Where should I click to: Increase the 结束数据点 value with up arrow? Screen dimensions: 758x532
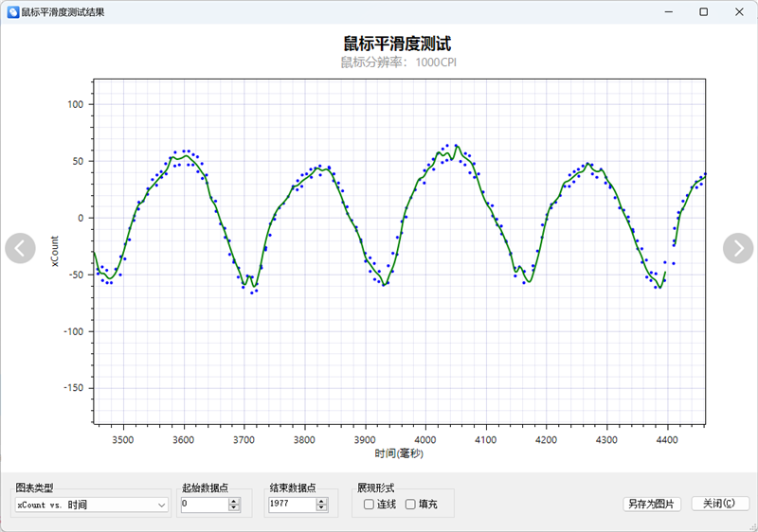point(321,502)
